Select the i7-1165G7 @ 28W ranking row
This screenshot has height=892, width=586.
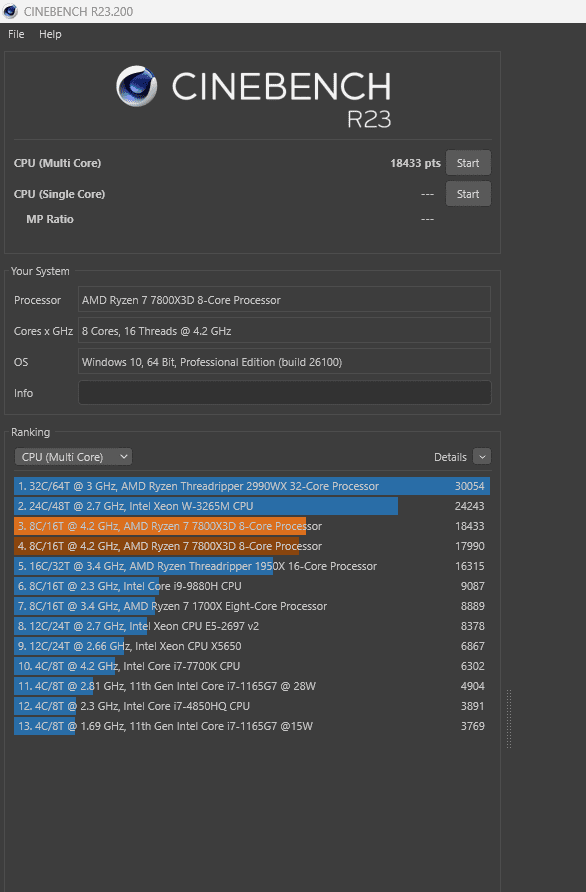252,686
